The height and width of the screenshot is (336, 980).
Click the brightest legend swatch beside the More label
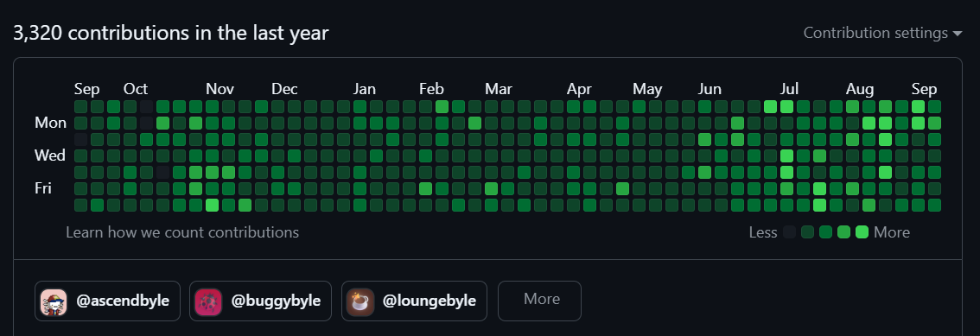pos(862,232)
